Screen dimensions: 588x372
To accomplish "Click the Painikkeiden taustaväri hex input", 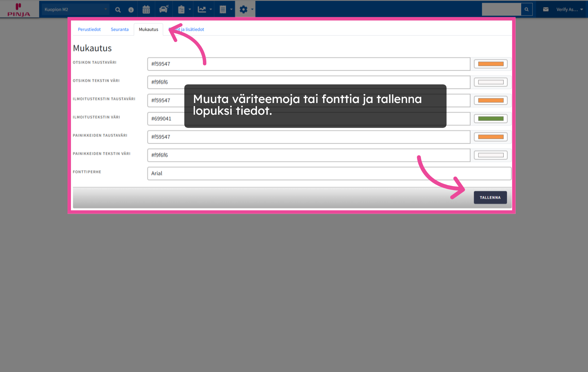I will pyautogui.click(x=309, y=137).
